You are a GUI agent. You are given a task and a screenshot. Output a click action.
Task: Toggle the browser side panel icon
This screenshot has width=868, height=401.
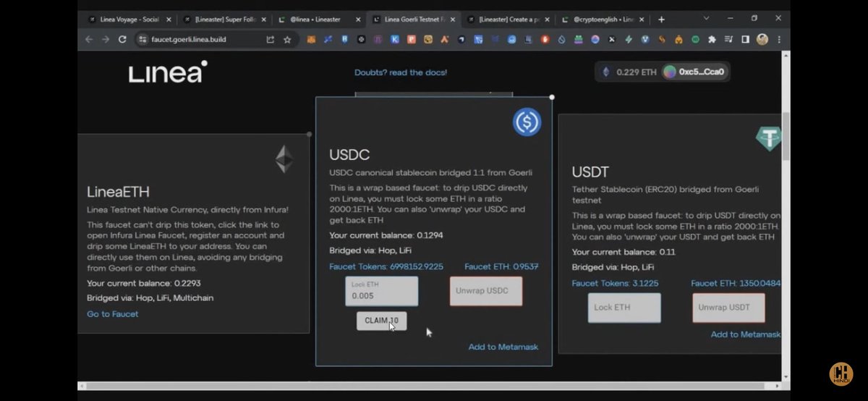tap(745, 40)
